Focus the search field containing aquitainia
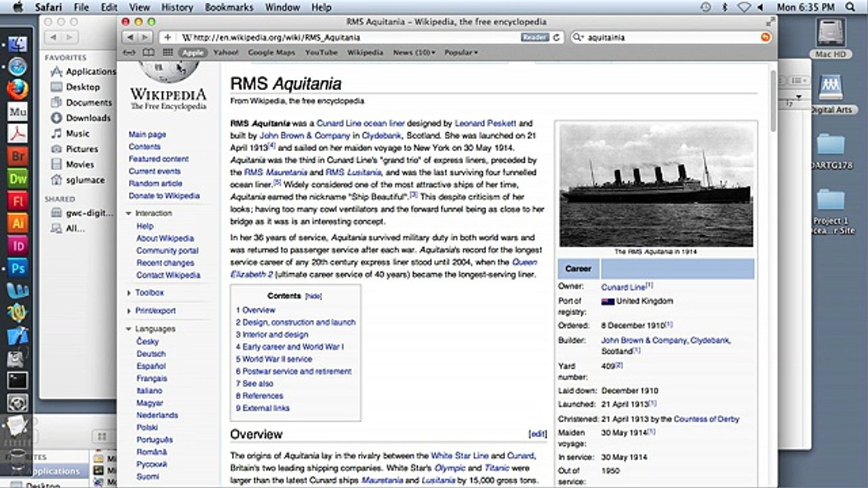 pos(671,37)
